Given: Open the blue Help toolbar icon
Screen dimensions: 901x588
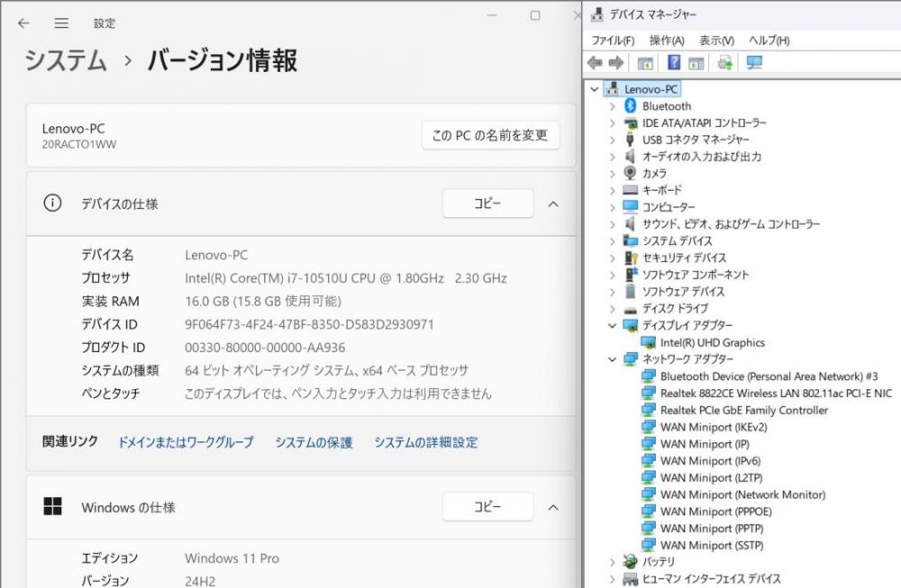Looking at the screenshot, I should [673, 62].
